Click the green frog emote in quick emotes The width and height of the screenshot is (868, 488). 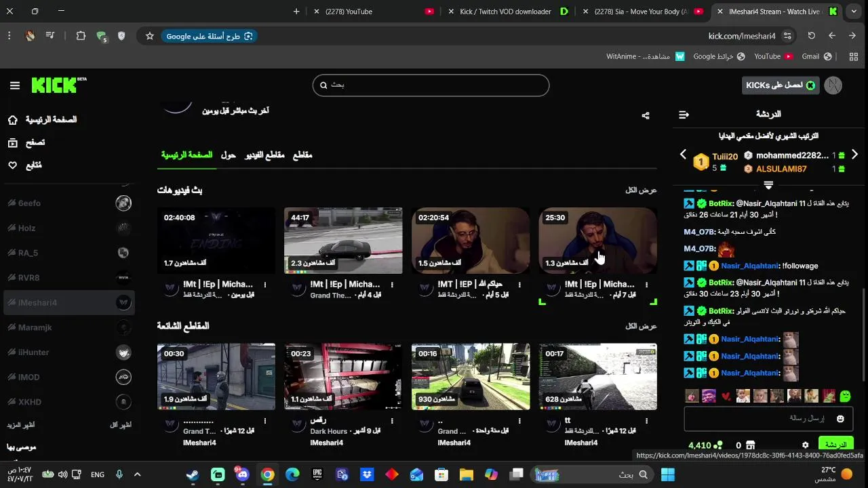(845, 396)
